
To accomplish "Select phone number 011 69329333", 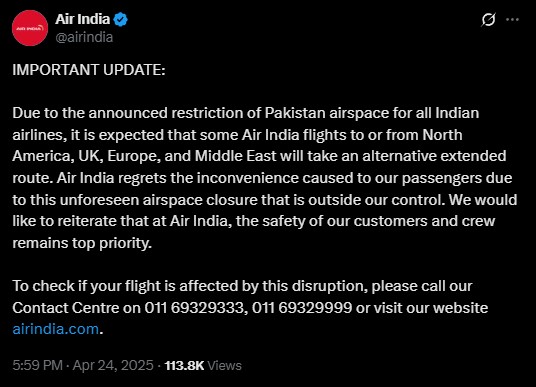I will tap(194, 308).
